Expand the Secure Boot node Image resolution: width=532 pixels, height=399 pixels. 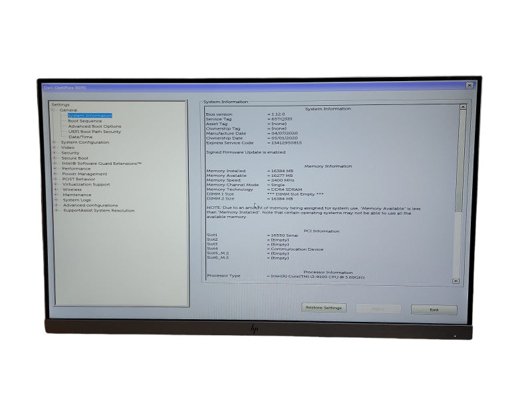55,158
